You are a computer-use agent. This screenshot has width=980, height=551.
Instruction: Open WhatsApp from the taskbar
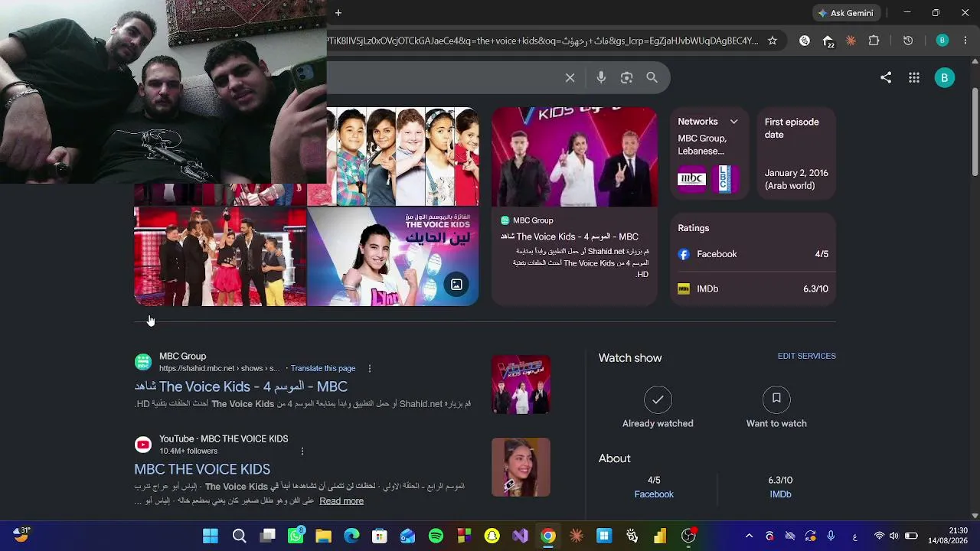pyautogui.click(x=296, y=536)
